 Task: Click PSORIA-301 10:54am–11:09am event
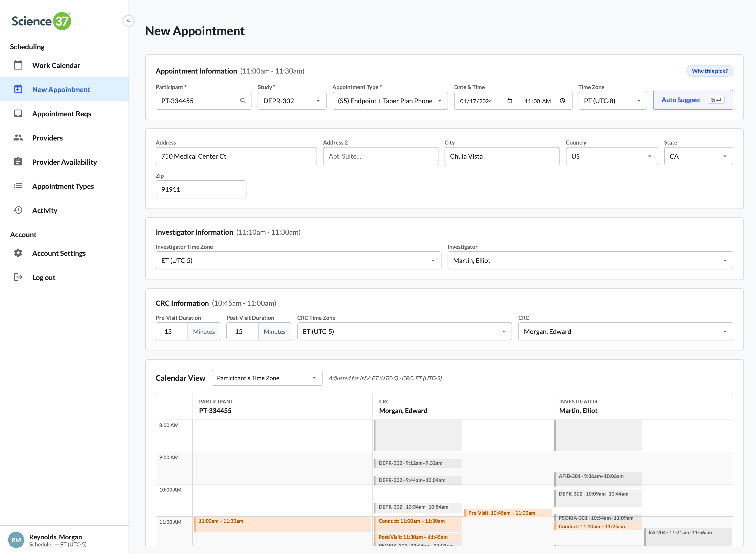coord(598,518)
